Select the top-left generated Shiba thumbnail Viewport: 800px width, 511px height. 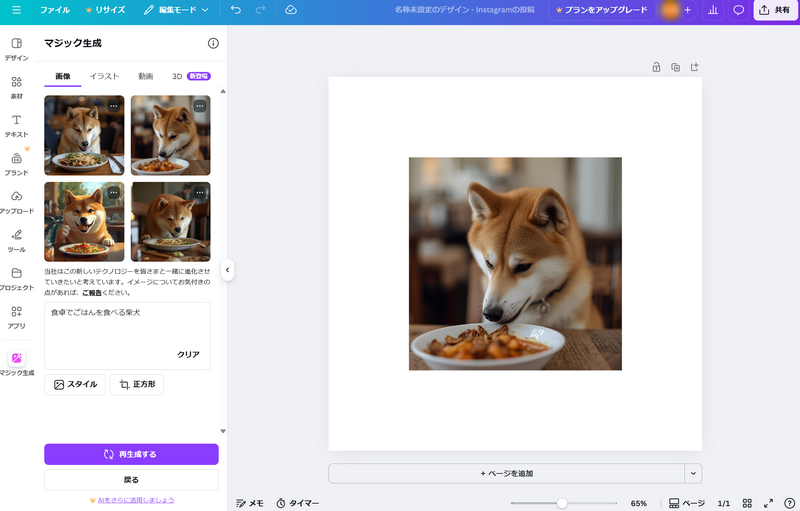[84, 135]
